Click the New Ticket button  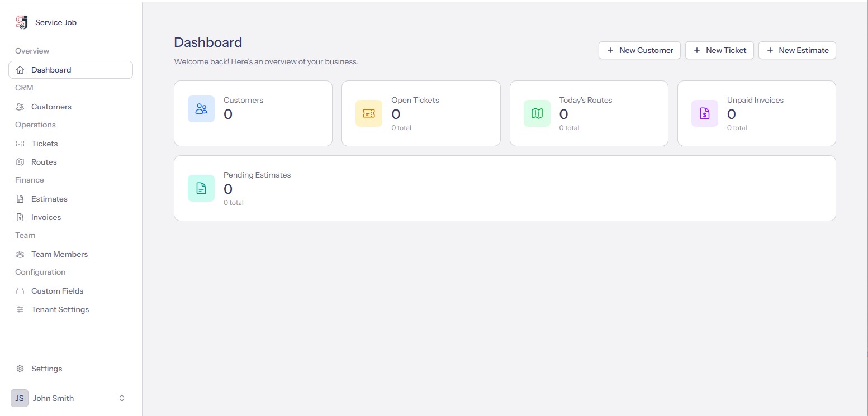pyautogui.click(x=719, y=50)
